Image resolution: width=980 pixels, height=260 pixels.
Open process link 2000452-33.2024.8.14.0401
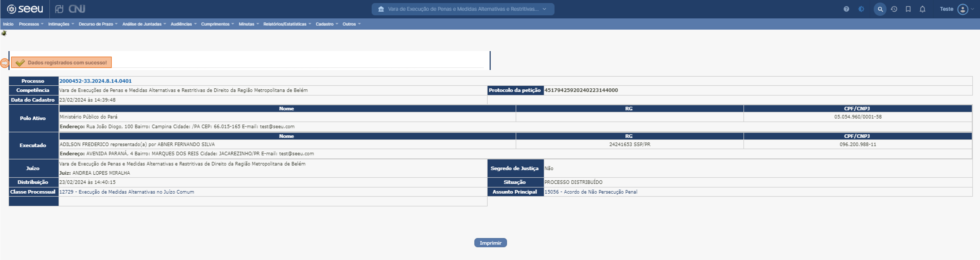[x=95, y=81]
